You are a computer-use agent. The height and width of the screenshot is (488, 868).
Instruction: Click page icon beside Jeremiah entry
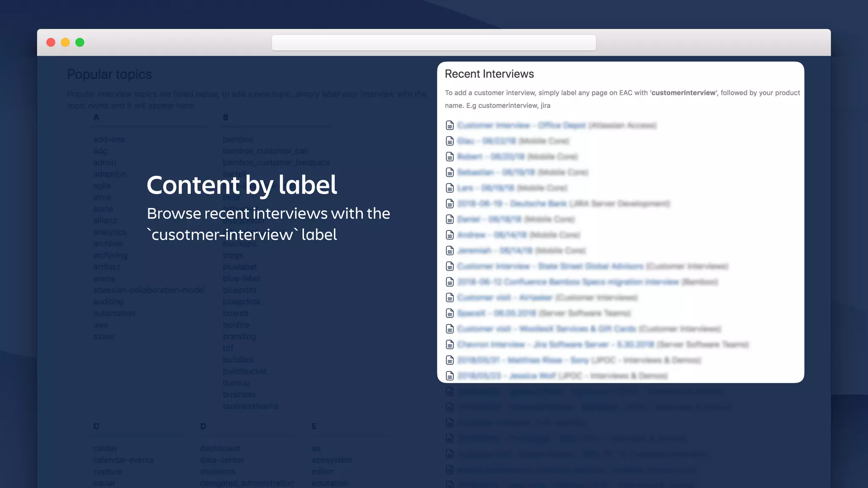450,251
